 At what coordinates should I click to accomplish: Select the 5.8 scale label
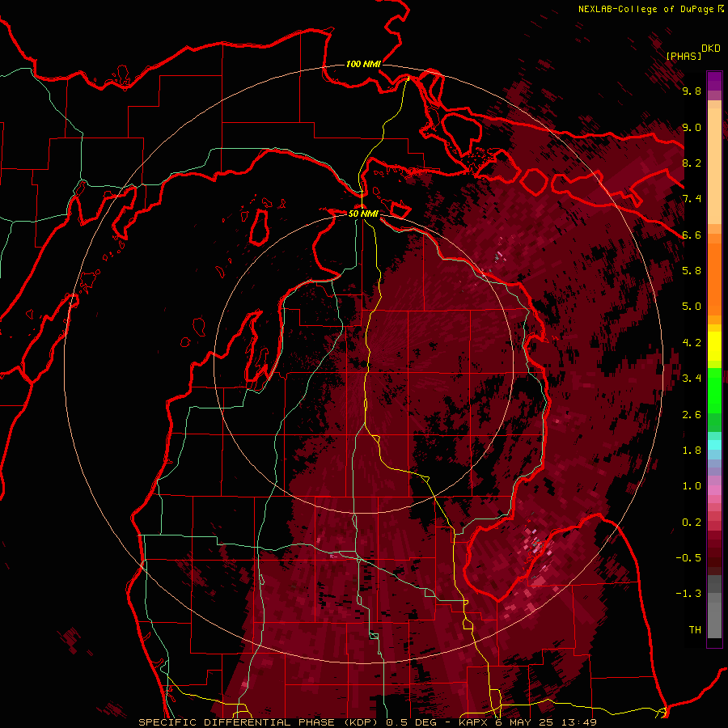[692, 271]
